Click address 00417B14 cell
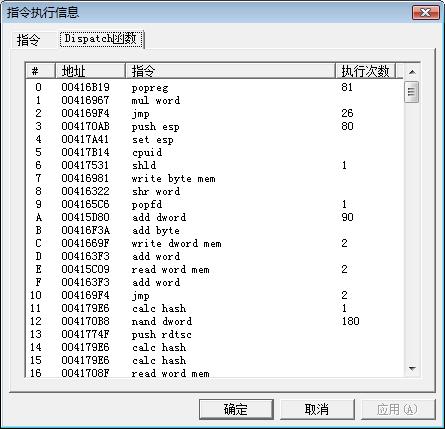 tap(85, 152)
